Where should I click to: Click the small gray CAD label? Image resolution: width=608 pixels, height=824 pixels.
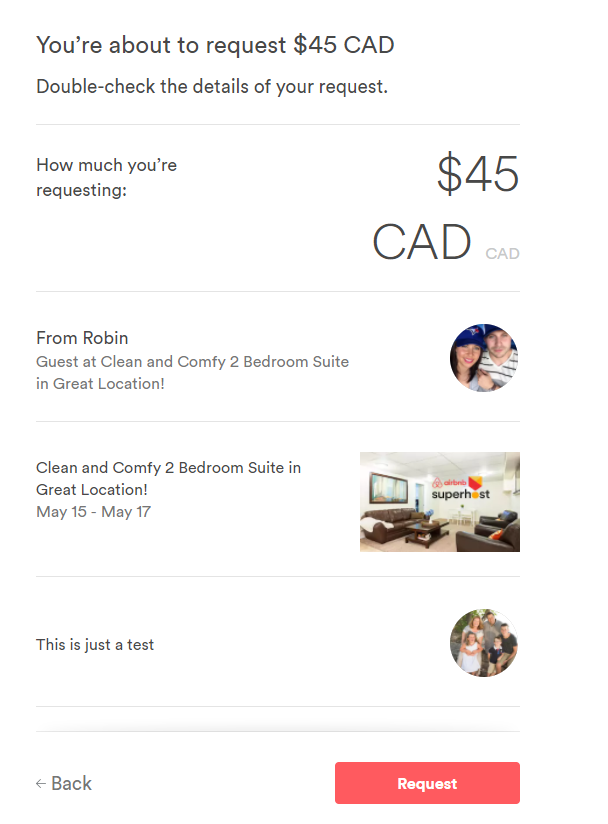coord(502,254)
